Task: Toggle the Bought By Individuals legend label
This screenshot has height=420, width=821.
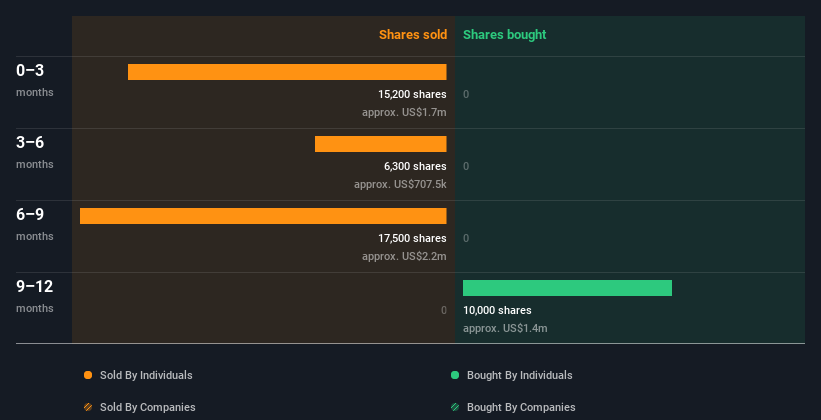Action: click(519, 375)
